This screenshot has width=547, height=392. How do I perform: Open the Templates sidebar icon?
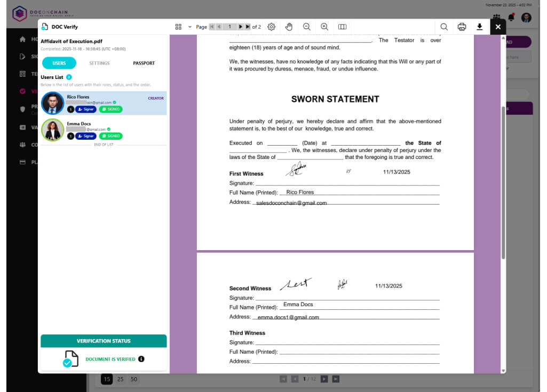22,74
